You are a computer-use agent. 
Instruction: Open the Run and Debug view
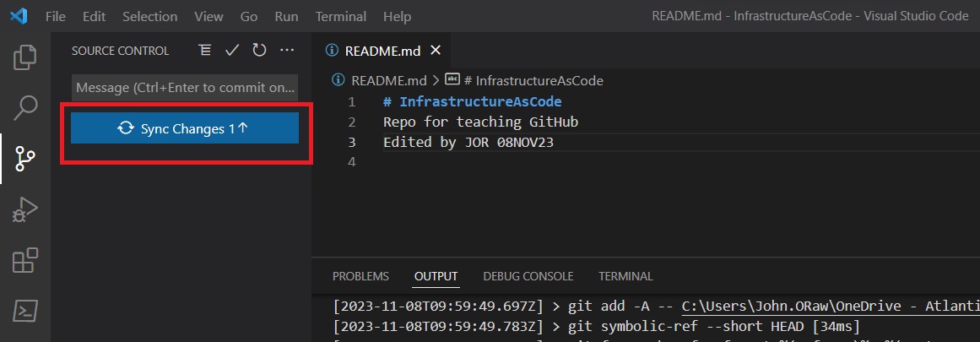point(25,209)
